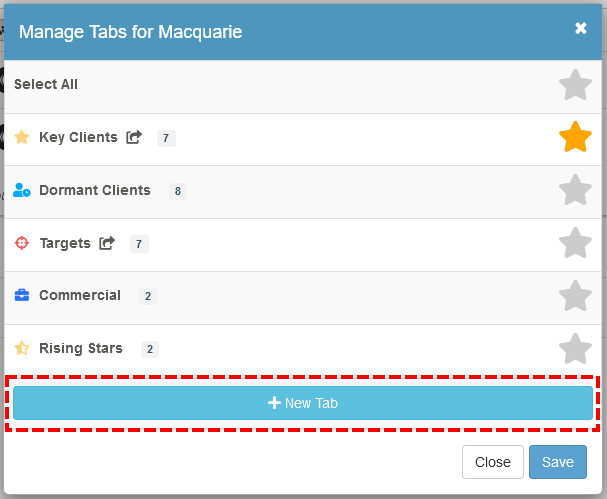
Task: Click the Key Clients share icon
Action: click(134, 137)
